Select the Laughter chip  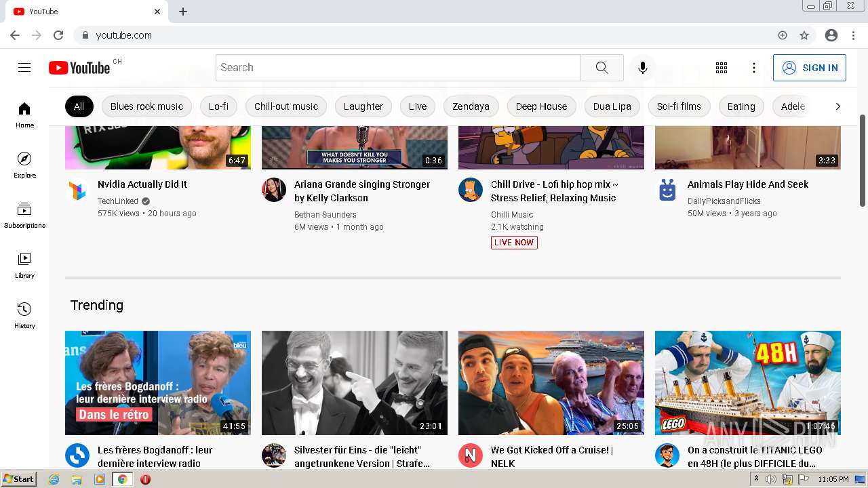pos(363,106)
